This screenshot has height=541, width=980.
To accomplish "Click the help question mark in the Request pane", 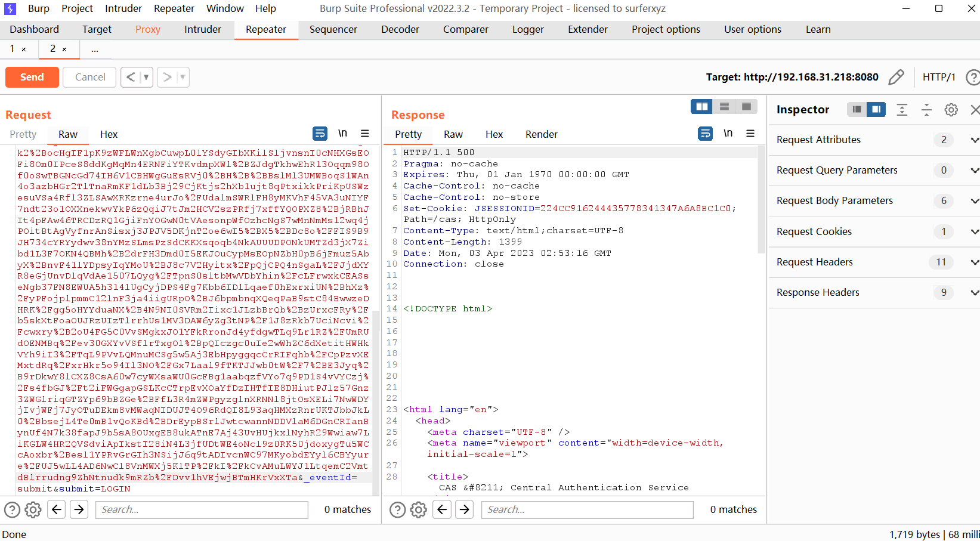I will (x=12, y=509).
